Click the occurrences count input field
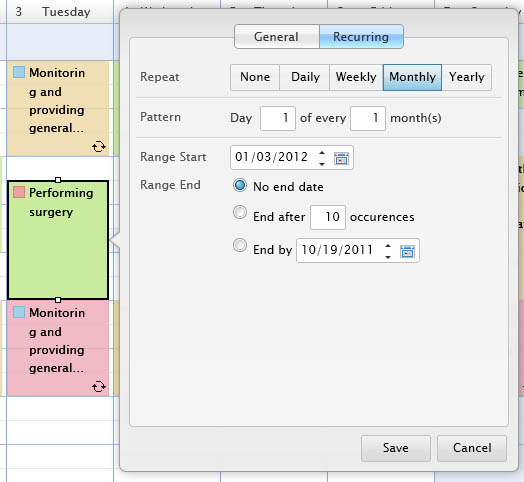 328,217
